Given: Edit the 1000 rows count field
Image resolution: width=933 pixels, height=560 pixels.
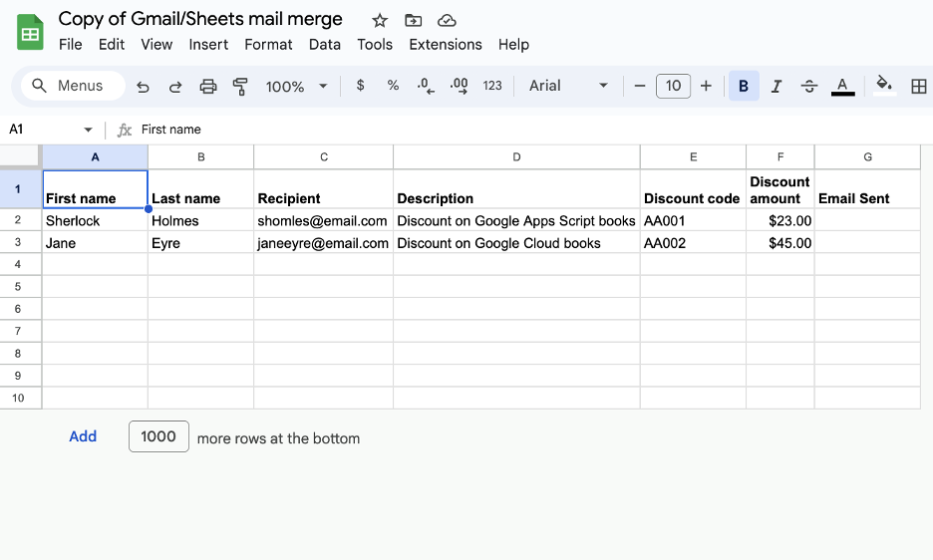Looking at the screenshot, I should coord(158,436).
